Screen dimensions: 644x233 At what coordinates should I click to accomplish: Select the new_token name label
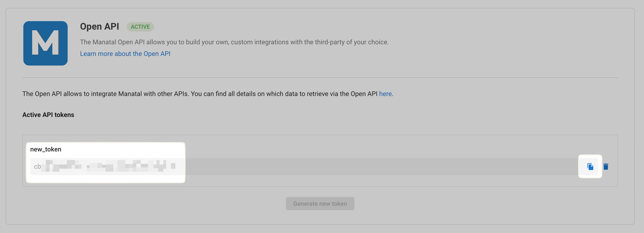point(46,149)
